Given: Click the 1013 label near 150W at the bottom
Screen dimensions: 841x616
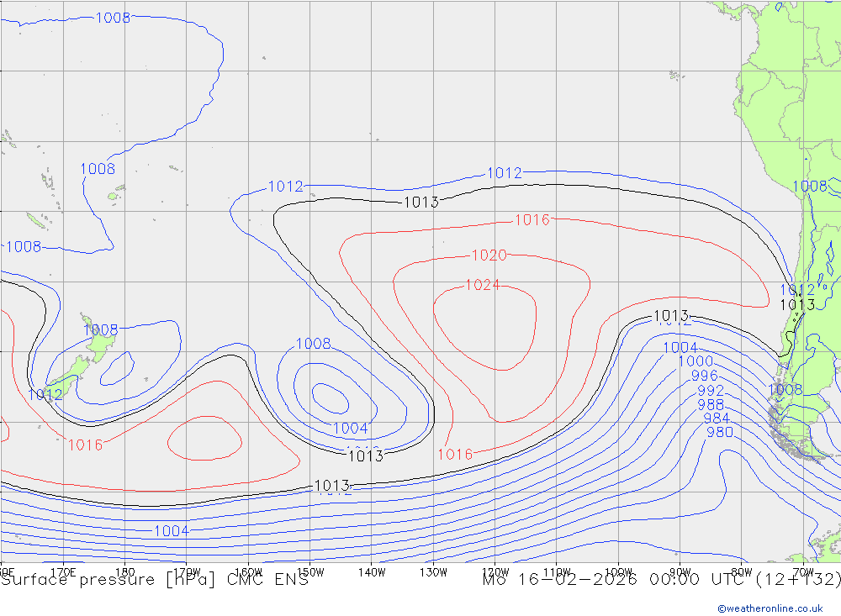Looking at the screenshot, I should (331, 486).
